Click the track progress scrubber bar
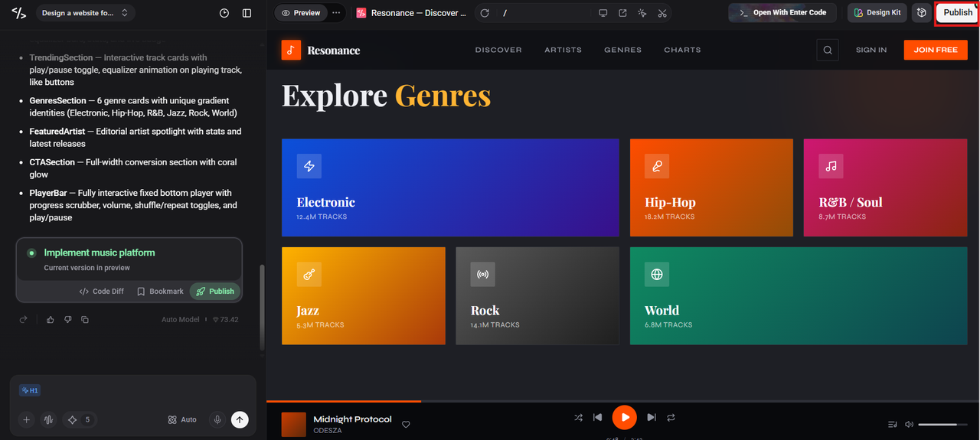The image size is (980, 440). 623,401
